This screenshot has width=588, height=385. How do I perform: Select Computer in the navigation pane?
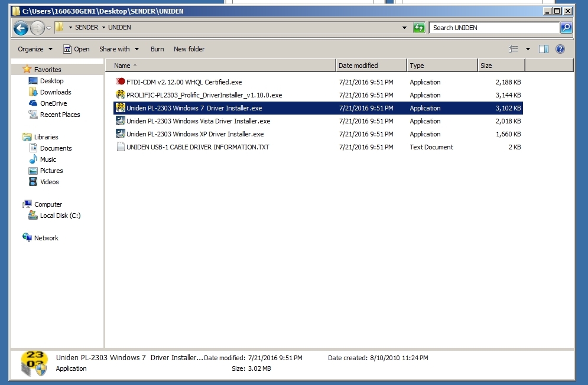(48, 205)
